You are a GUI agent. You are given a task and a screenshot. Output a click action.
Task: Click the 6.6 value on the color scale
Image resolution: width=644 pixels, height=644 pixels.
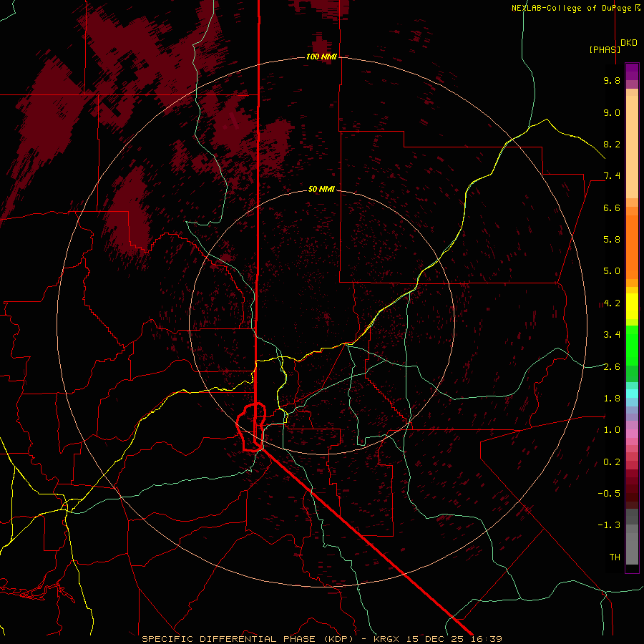[x=612, y=208]
